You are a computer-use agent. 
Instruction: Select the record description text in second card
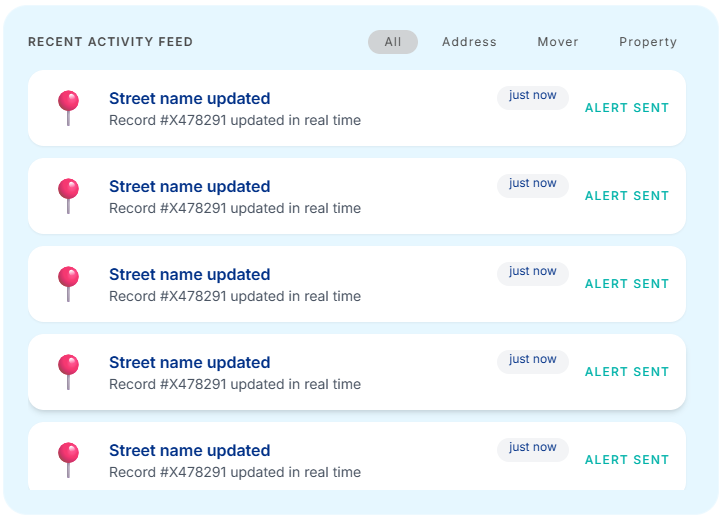[x=235, y=208]
